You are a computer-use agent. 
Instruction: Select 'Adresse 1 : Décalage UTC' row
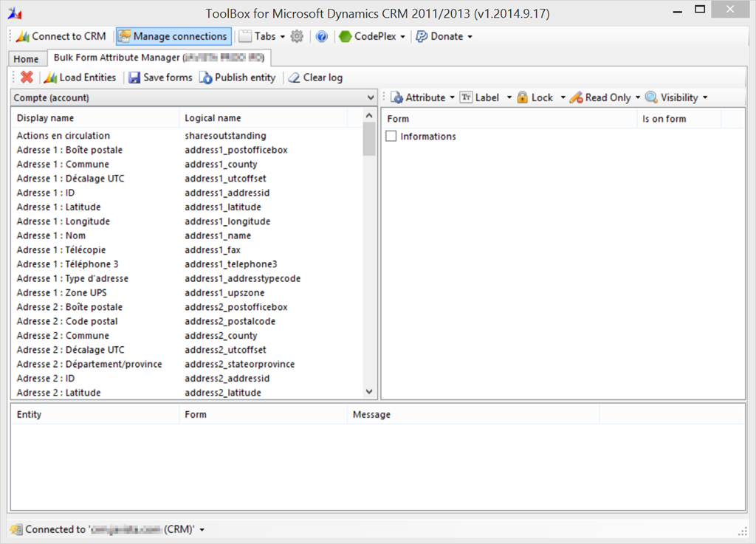(187, 179)
